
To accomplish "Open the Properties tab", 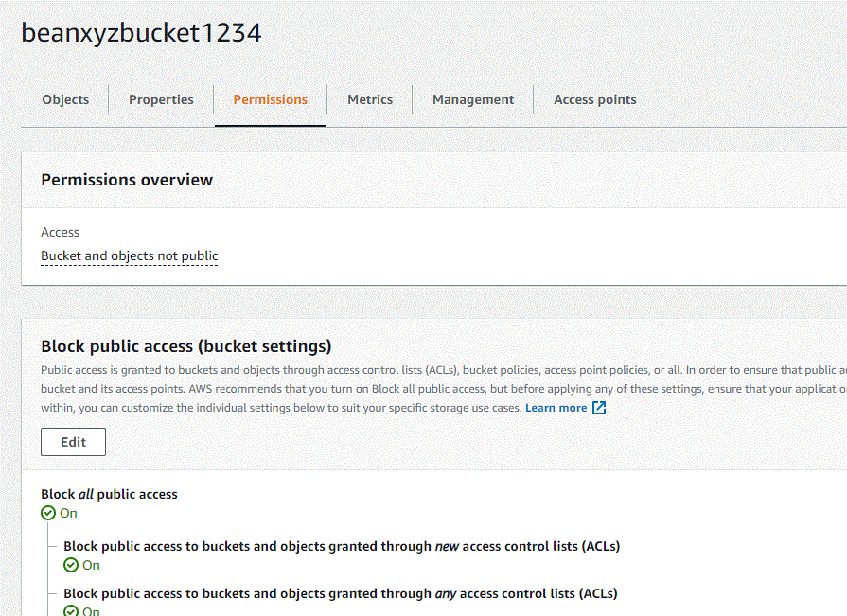I will coord(161,99).
